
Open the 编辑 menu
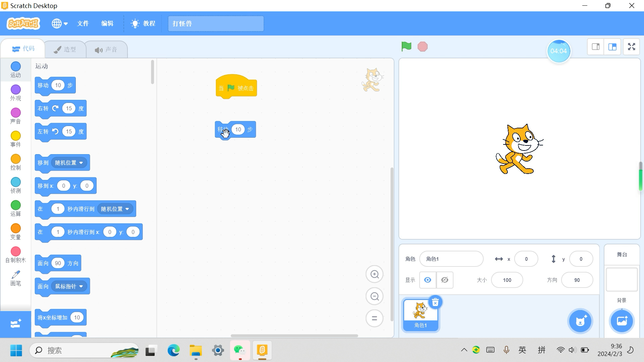pyautogui.click(x=107, y=23)
